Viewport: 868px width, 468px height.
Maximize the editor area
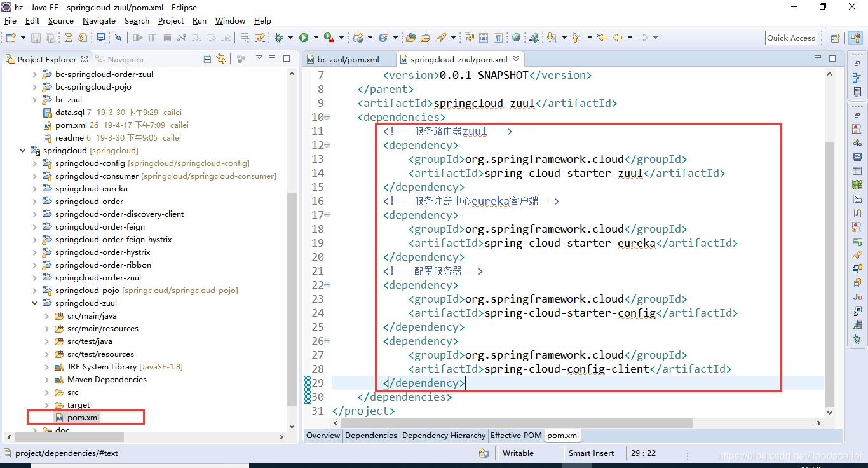833,58
